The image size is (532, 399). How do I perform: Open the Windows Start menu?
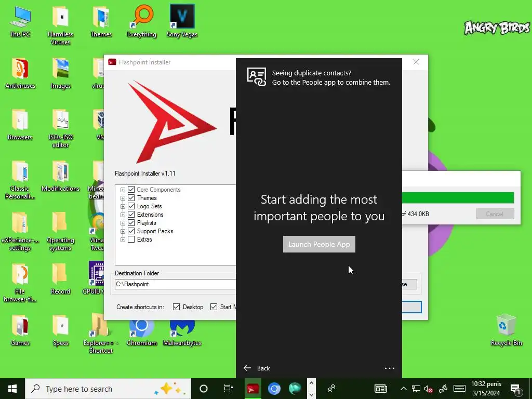pos(12,389)
